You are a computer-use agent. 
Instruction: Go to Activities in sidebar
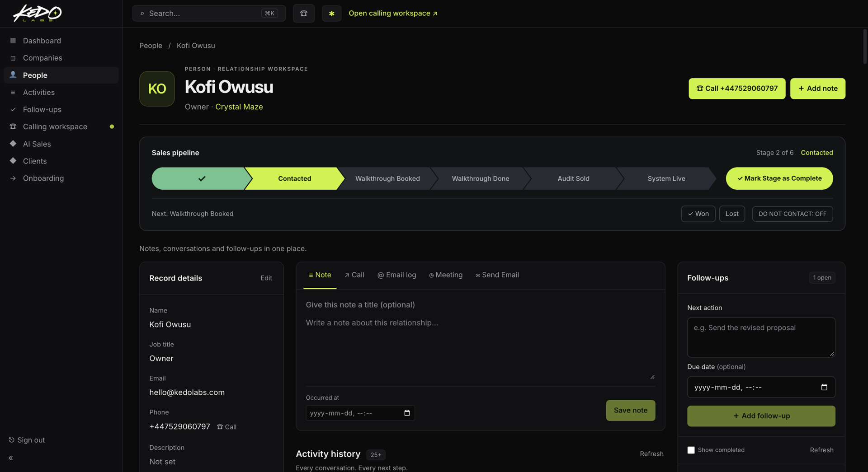pyautogui.click(x=61, y=92)
